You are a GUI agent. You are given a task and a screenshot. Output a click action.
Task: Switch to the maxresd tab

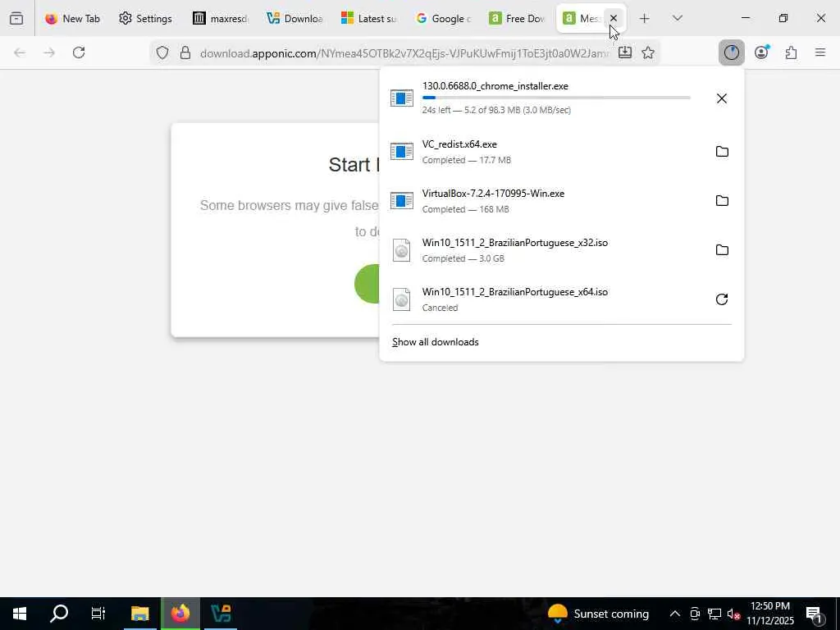point(221,19)
